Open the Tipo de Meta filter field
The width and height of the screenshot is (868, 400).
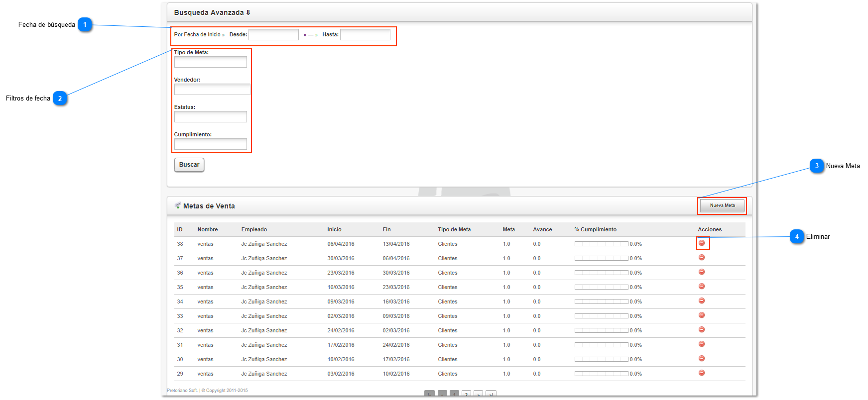[x=211, y=62]
